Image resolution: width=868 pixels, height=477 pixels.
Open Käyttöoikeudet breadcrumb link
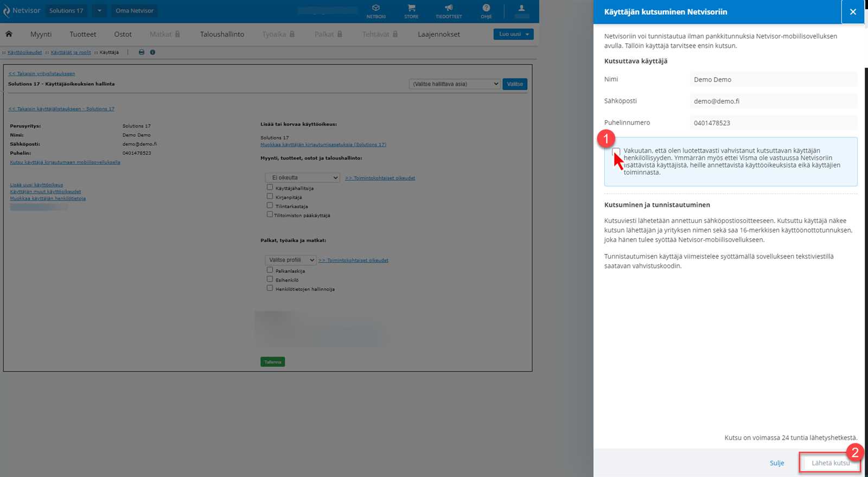(25, 53)
